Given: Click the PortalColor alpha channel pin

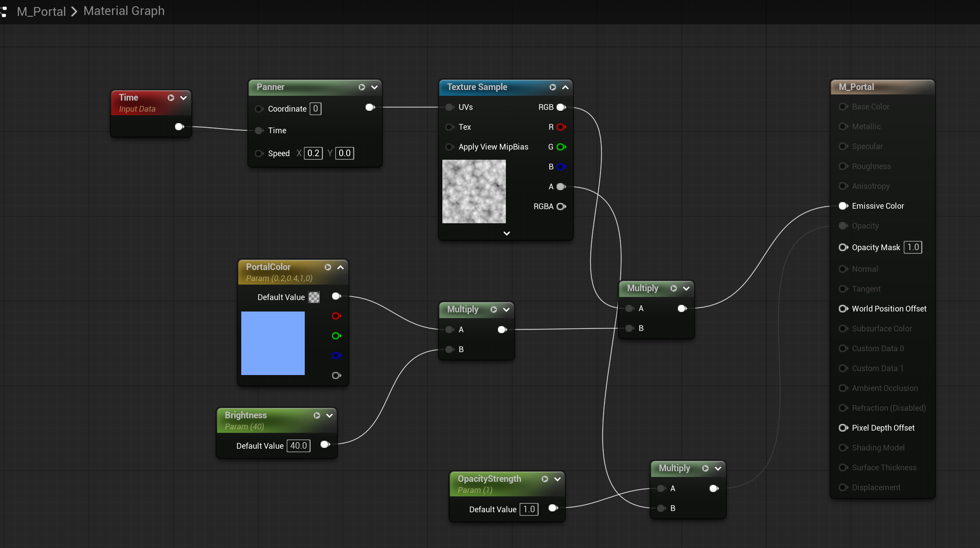Looking at the screenshot, I should (x=337, y=375).
